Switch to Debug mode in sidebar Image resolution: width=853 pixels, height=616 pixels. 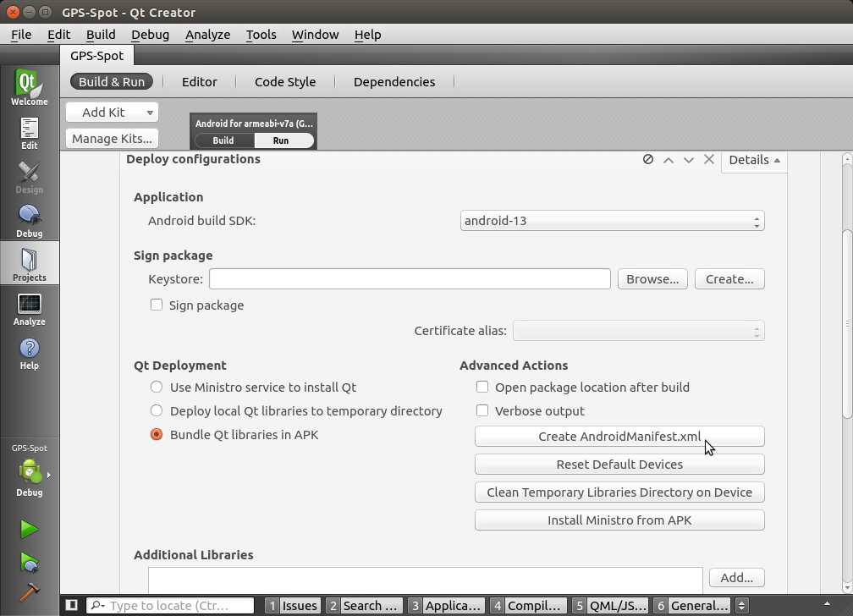pos(30,222)
